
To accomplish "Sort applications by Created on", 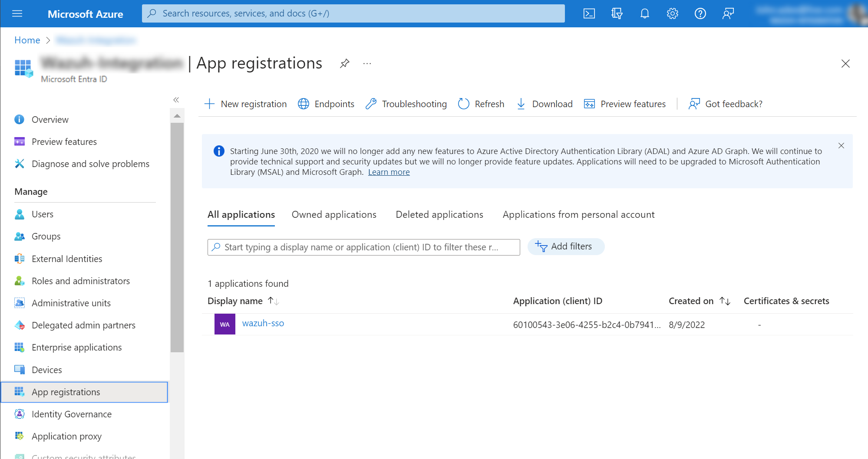I will click(x=725, y=301).
